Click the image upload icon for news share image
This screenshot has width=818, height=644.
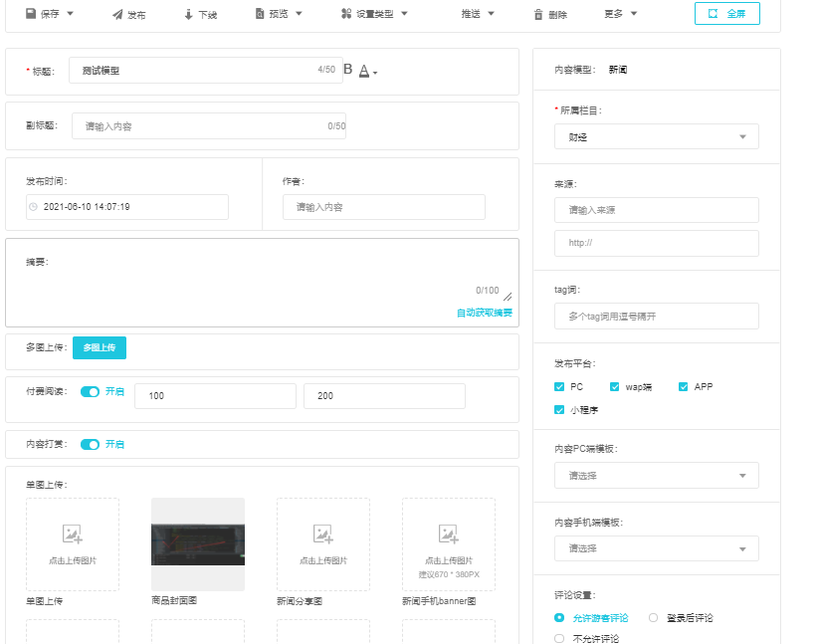point(322,535)
